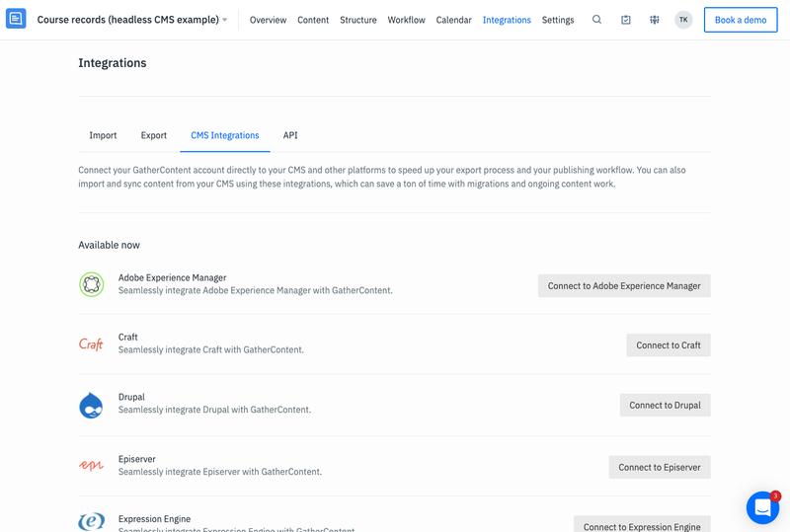Open the tasks checklist icon
This screenshot has height=532, width=790.
tap(626, 20)
